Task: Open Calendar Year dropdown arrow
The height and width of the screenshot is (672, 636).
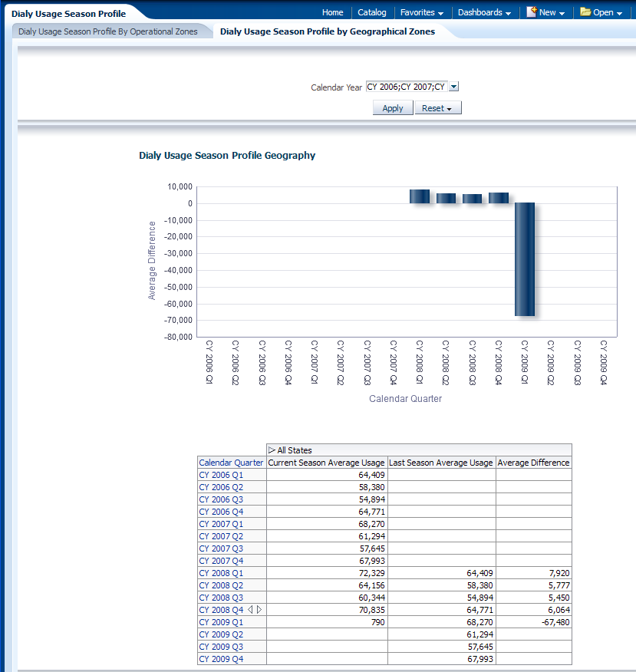Action: [x=454, y=87]
